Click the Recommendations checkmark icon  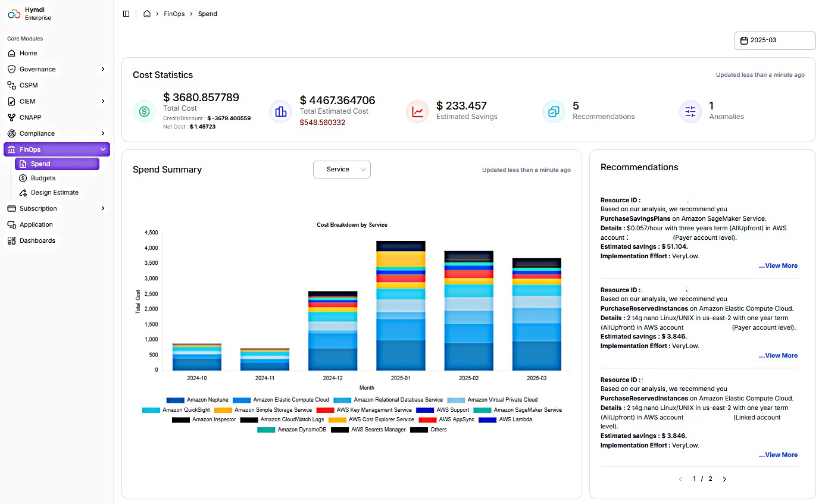pyautogui.click(x=554, y=111)
